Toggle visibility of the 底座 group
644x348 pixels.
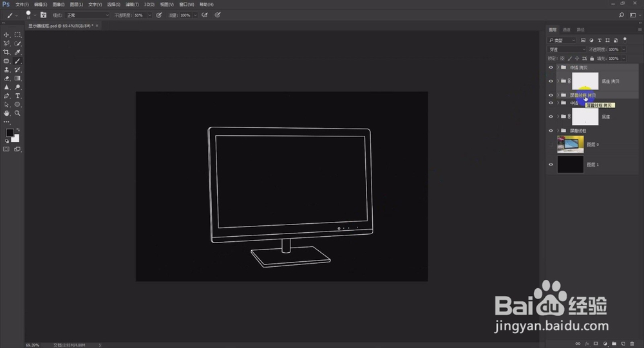pos(551,116)
